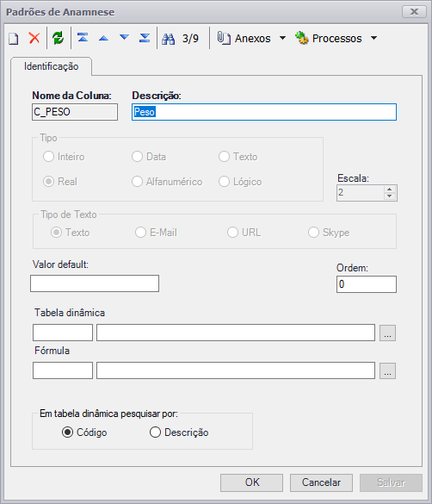Click the Fórmula code field
Viewport: 432px width, 504px height.
click(x=63, y=370)
